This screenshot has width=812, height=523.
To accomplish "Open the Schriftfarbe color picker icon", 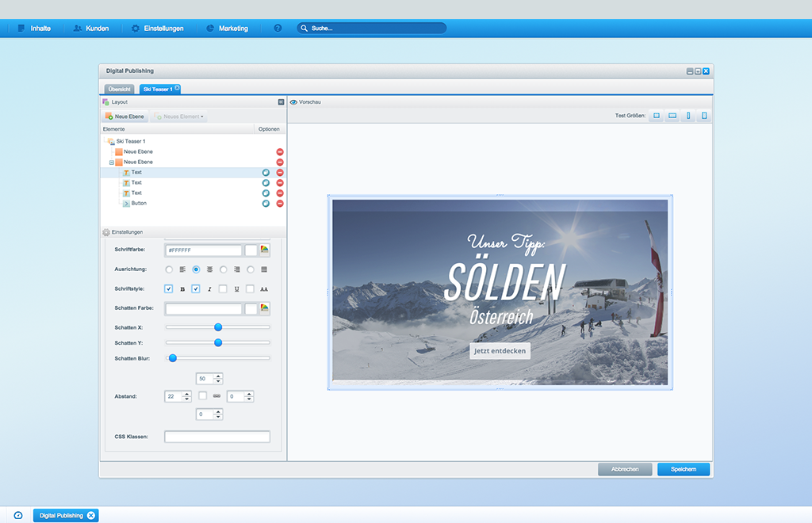I will (x=265, y=250).
